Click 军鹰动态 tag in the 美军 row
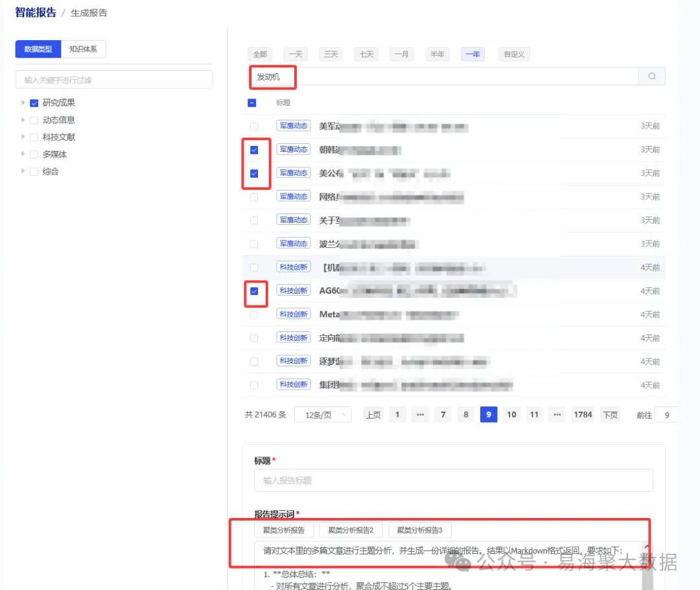Screen dimensions: 700x590 pos(294,126)
